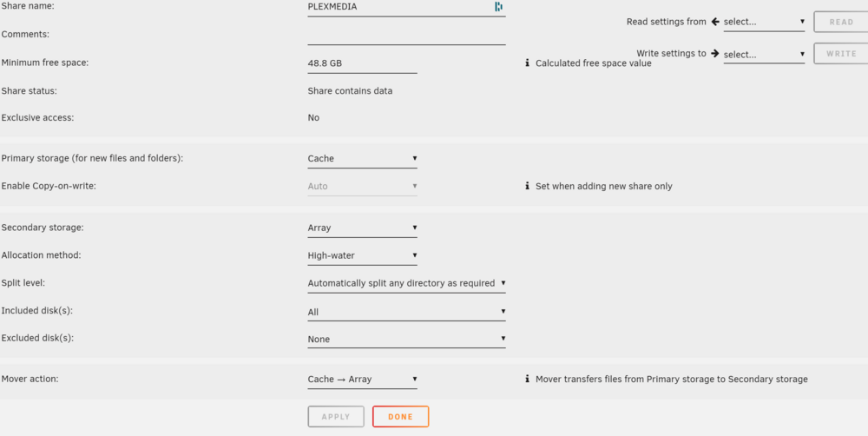Click the 'Minimum free space:' label
This screenshot has height=436, width=868.
pos(45,63)
